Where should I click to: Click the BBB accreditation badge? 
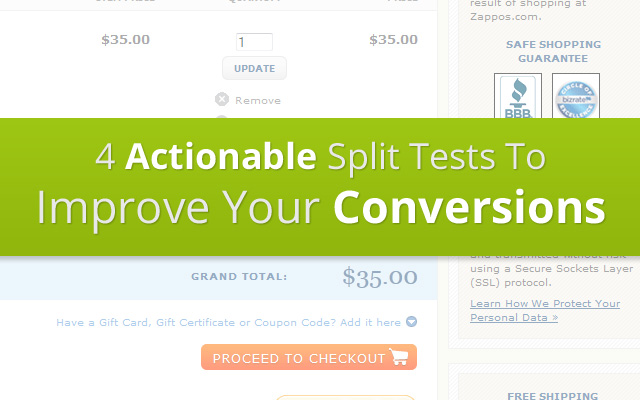[516, 96]
